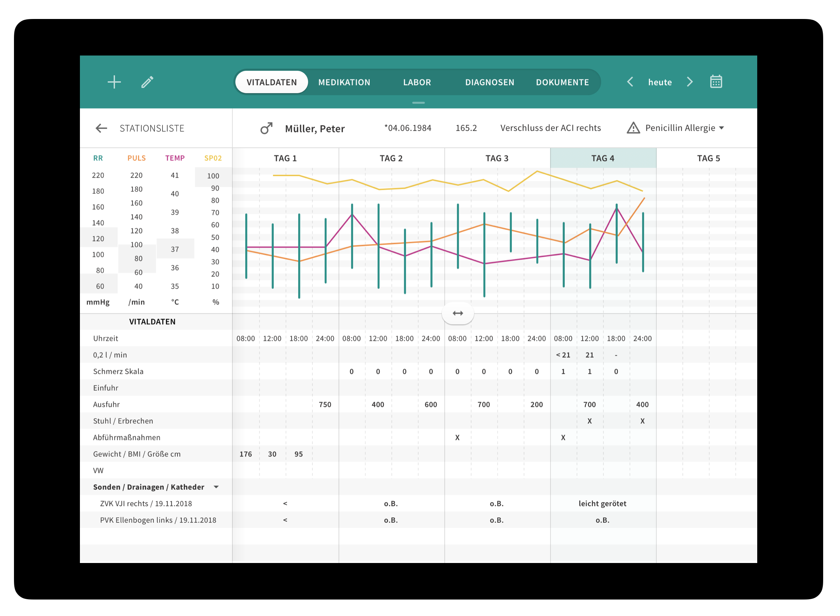Switch to the MEDIKATION tab
840x616 pixels.
tap(344, 82)
